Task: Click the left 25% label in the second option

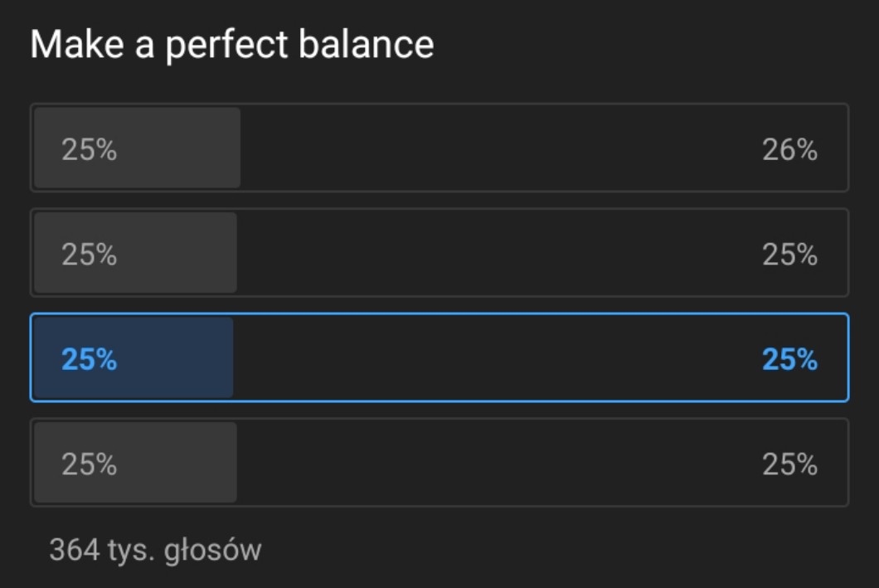Action: tap(89, 255)
